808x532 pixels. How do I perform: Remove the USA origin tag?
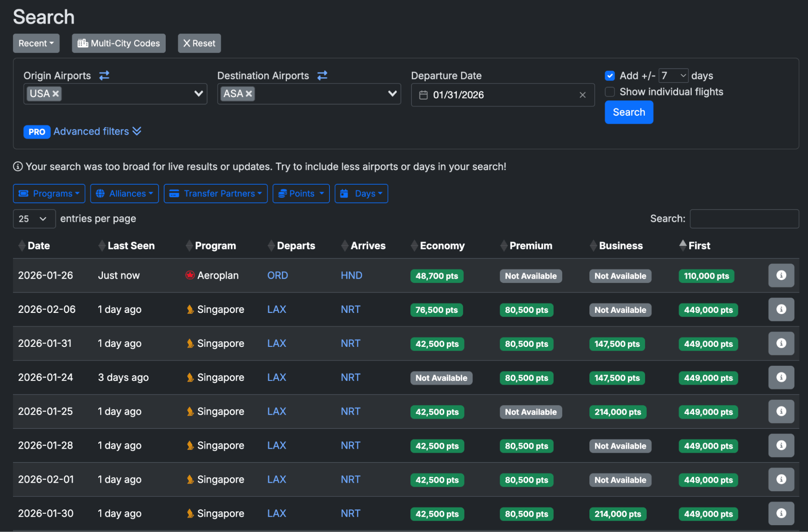pos(56,94)
